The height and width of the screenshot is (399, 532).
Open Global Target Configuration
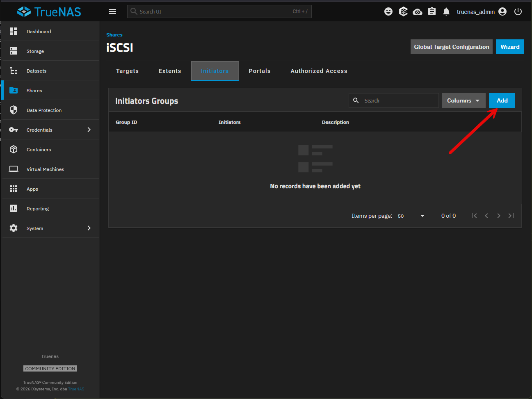452,47
